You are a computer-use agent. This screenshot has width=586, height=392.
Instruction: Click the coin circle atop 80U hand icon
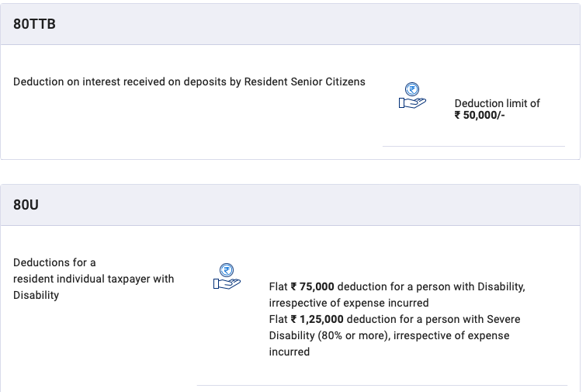coord(227,270)
